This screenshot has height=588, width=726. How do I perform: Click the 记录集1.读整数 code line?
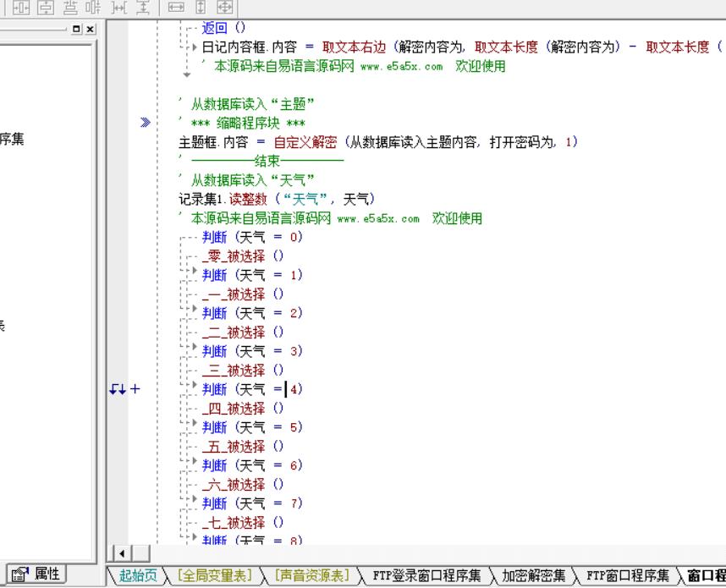pyautogui.click(x=276, y=199)
